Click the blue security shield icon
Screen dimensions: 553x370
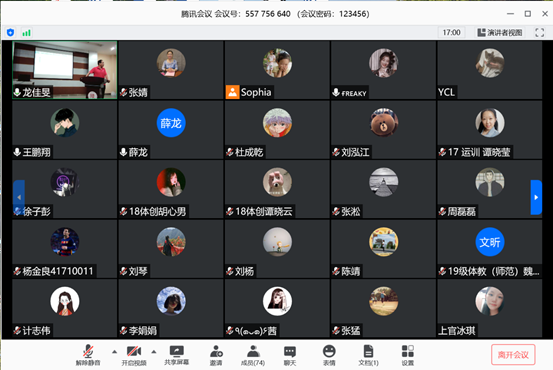[11, 33]
